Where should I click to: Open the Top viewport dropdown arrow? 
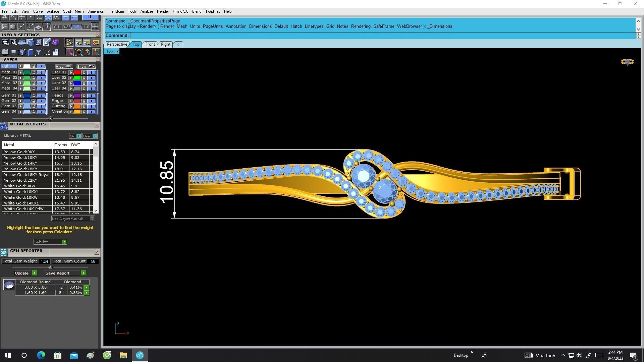coord(117,51)
